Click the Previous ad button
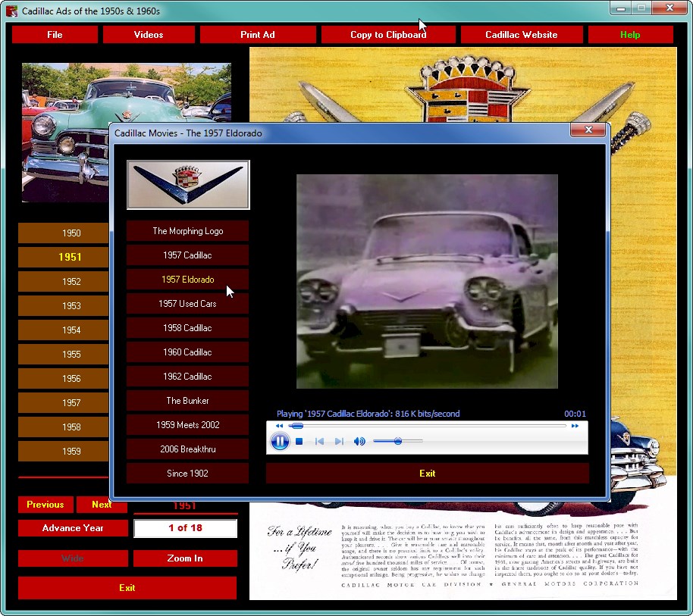Viewport: 693px width, 616px height. [45, 505]
